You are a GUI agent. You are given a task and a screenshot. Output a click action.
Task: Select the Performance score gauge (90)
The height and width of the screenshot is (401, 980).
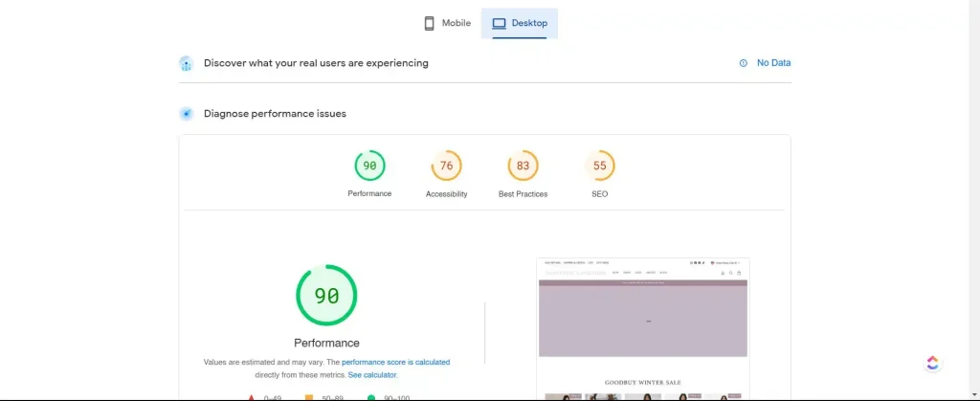[x=369, y=166]
